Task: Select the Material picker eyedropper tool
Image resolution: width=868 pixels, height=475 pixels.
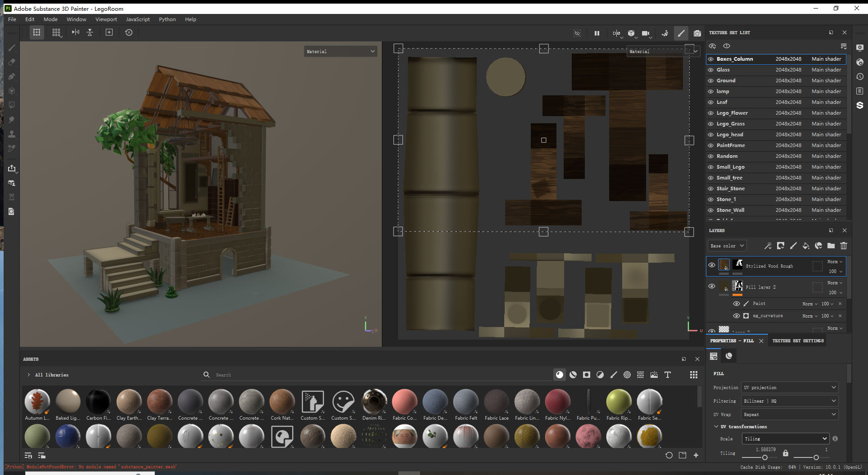Action: click(x=12, y=148)
